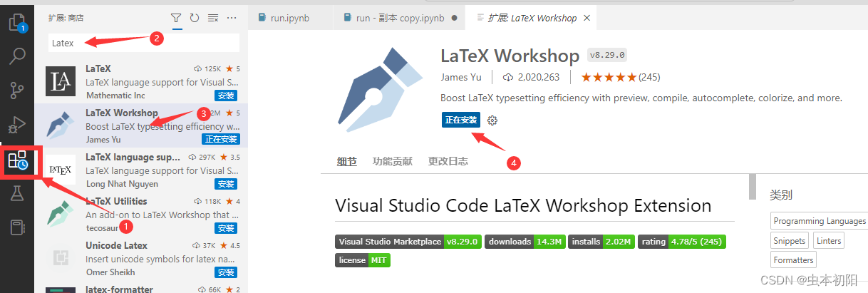The width and height of the screenshot is (868, 293).
Task: Switch to run - 副本 copy.ipynb tab
Action: point(399,18)
